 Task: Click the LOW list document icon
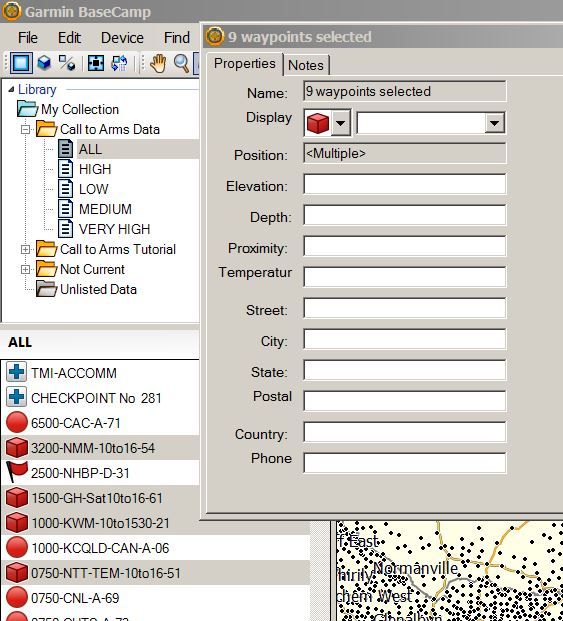66,189
